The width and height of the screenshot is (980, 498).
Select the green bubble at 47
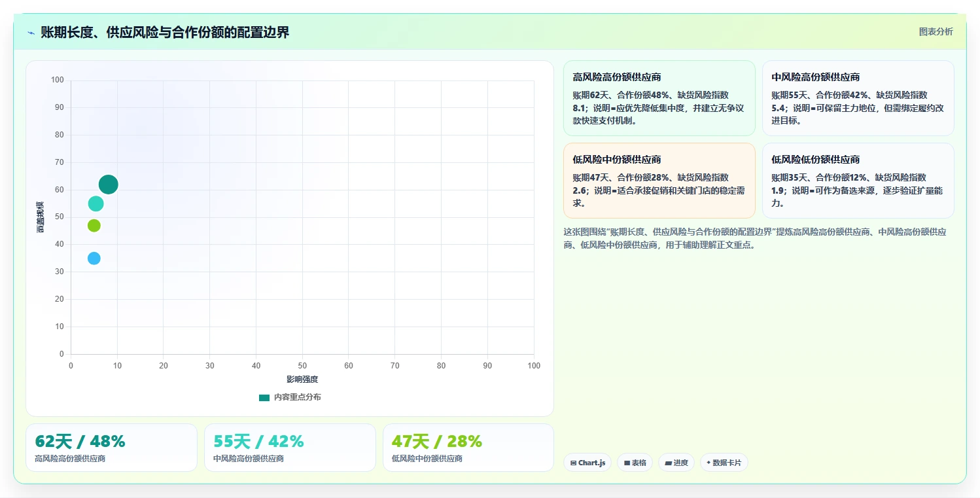(x=94, y=225)
